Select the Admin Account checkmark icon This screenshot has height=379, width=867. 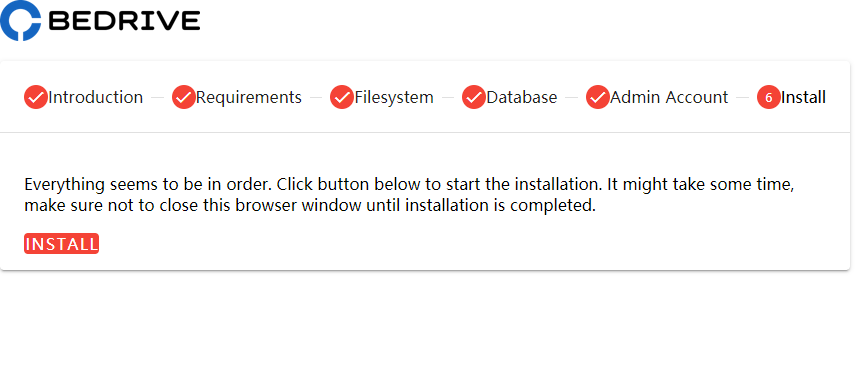point(598,97)
